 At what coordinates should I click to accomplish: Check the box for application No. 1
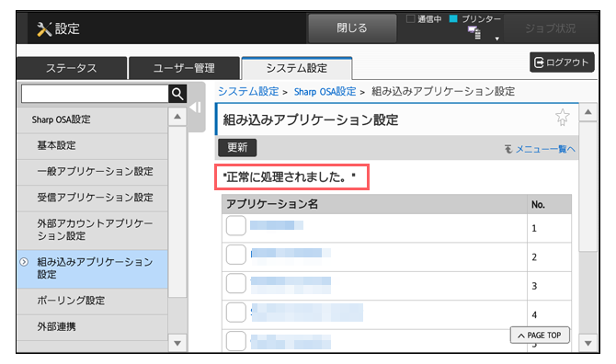click(x=235, y=225)
